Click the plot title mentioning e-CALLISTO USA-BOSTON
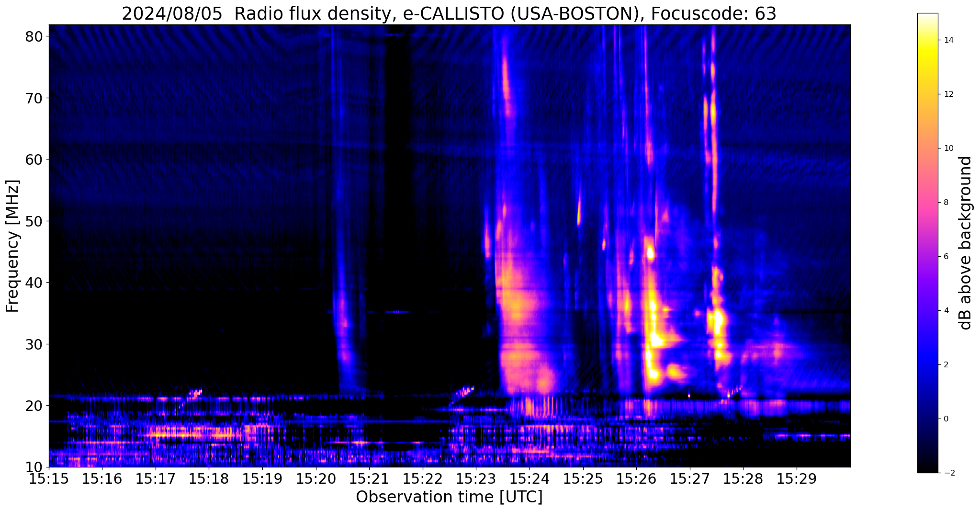This screenshot has width=980, height=511. [x=449, y=13]
